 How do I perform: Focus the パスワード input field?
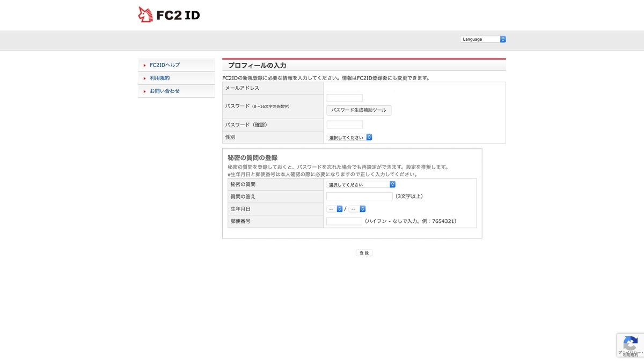pos(345,98)
